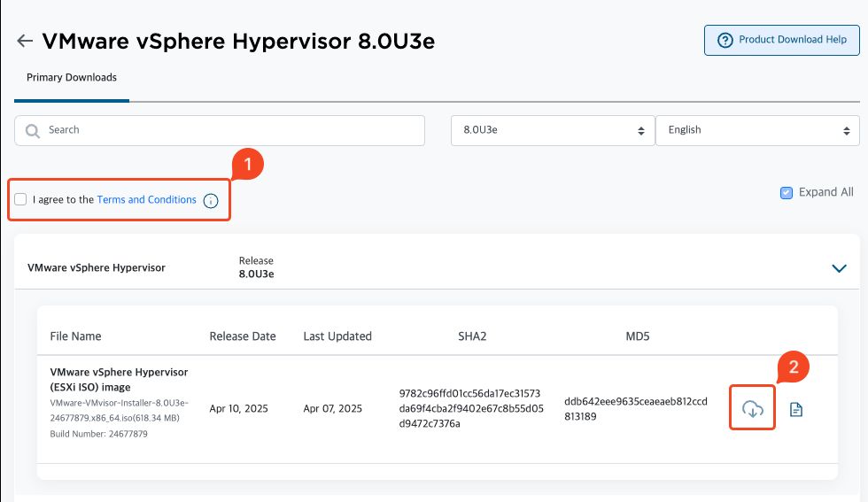Select the VMware vSphere Hypervisor (ESXi ISO) image title
This screenshot has height=502, width=868.
(x=119, y=380)
